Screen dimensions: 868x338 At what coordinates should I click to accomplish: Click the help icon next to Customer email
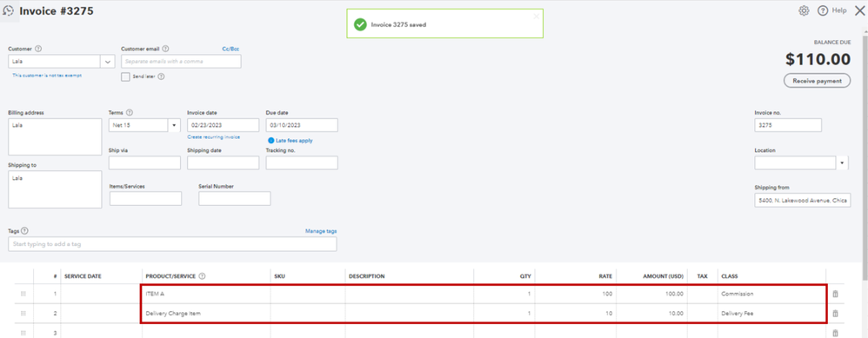coord(165,49)
